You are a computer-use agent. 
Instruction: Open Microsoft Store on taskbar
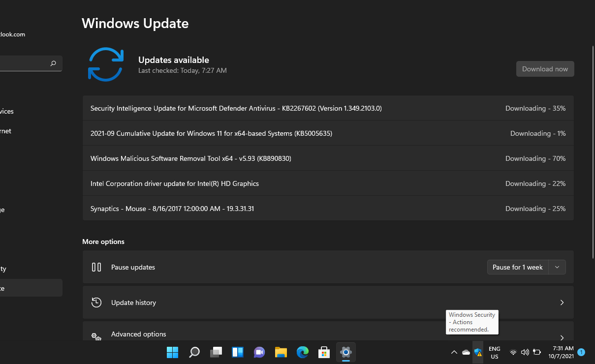pyautogui.click(x=324, y=352)
